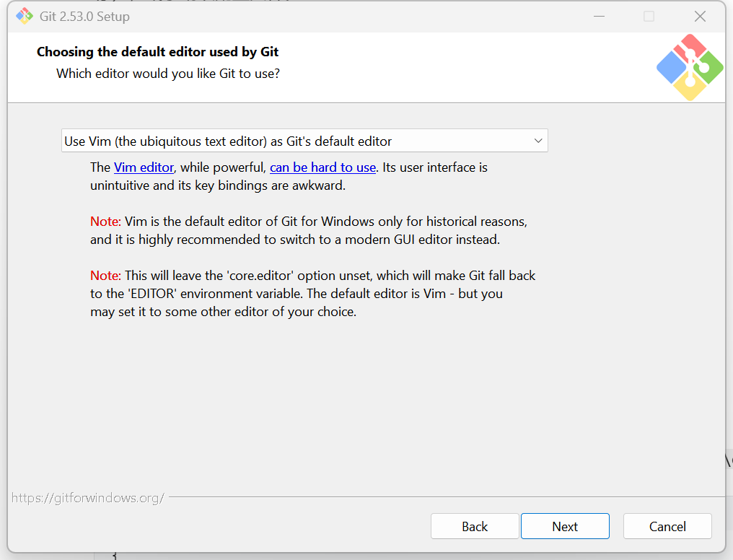Click the Next button
Image resolution: width=733 pixels, height=560 pixels.
pyautogui.click(x=565, y=526)
